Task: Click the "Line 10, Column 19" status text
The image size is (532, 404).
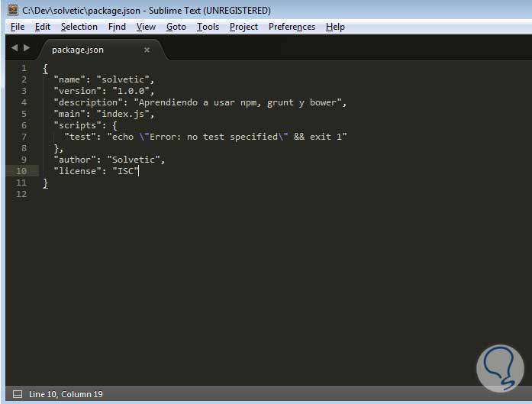Action: click(x=66, y=394)
